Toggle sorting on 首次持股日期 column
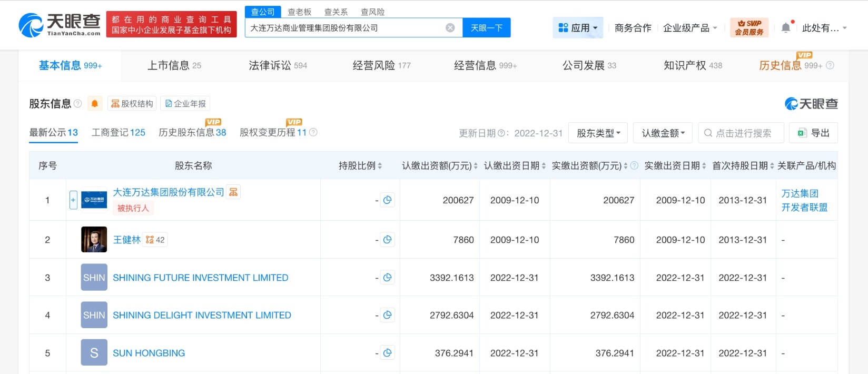The height and width of the screenshot is (374, 868). [772, 166]
